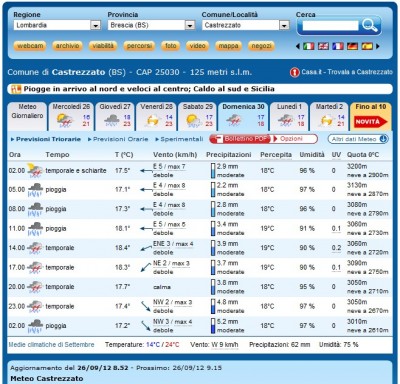Select the British flag language
The width and height of the screenshot is (400, 384).
coord(323,46)
